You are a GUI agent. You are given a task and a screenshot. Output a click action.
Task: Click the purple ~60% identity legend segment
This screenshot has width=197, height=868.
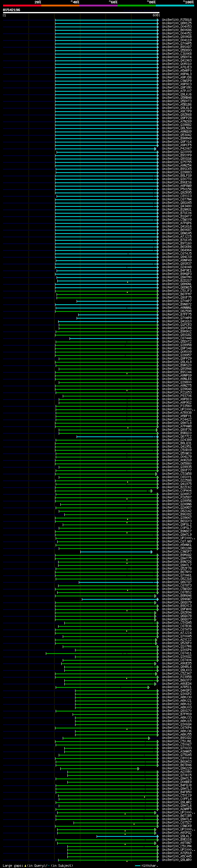point(99,6)
